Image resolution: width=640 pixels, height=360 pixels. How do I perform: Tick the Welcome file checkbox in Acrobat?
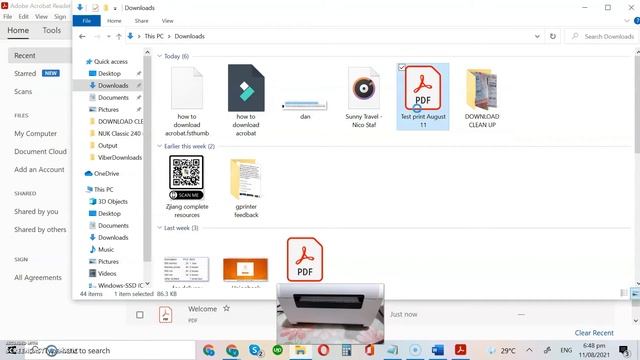coord(140,315)
